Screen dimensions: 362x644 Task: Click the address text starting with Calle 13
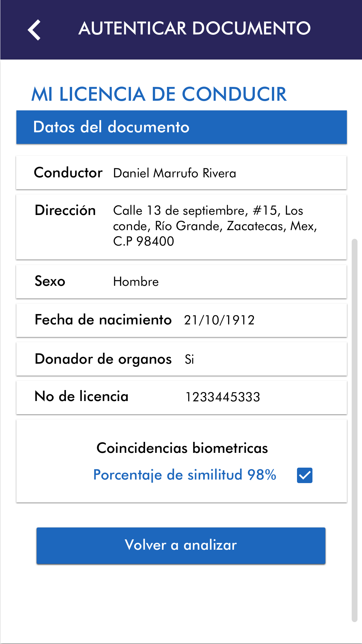pos(215,226)
